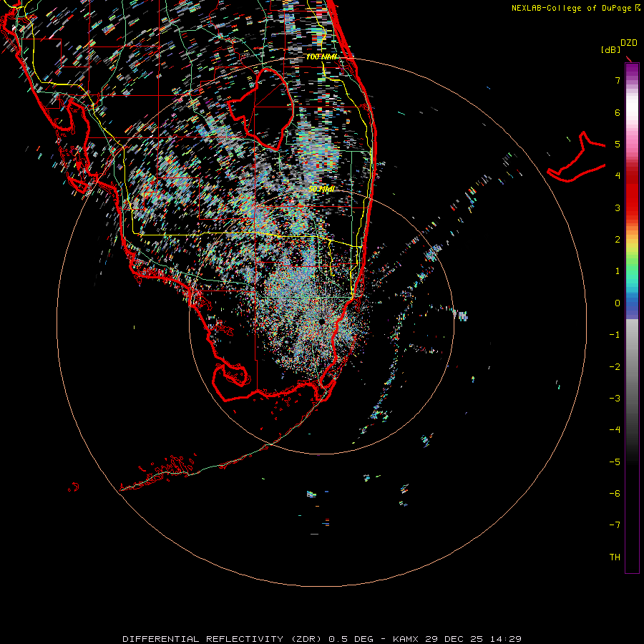Click the KAMX station identifier in caption

(x=406, y=639)
